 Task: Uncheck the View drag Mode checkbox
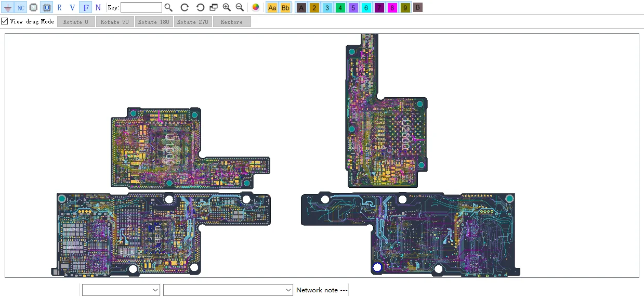point(5,21)
